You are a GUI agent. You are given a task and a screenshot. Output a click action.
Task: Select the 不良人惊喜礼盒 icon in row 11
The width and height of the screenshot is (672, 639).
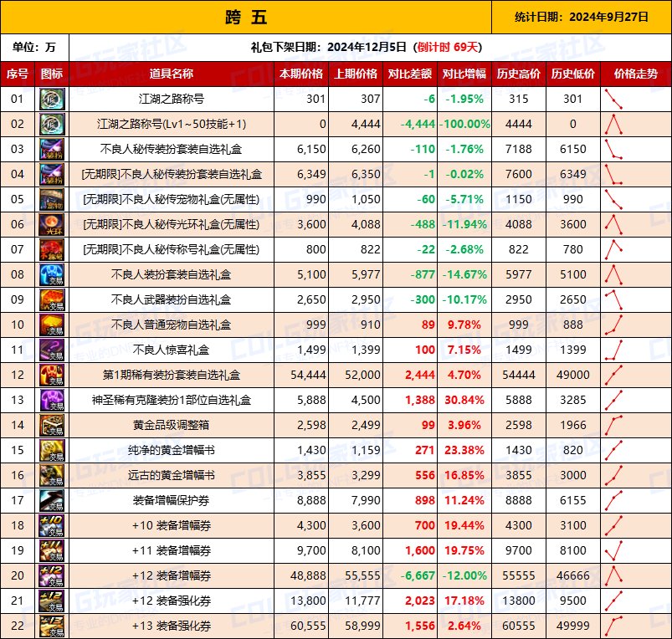pos(52,350)
